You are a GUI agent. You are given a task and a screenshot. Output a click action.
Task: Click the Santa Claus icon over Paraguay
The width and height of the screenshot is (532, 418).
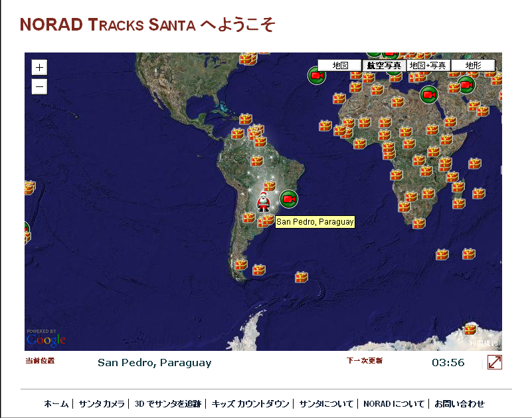pos(263,202)
